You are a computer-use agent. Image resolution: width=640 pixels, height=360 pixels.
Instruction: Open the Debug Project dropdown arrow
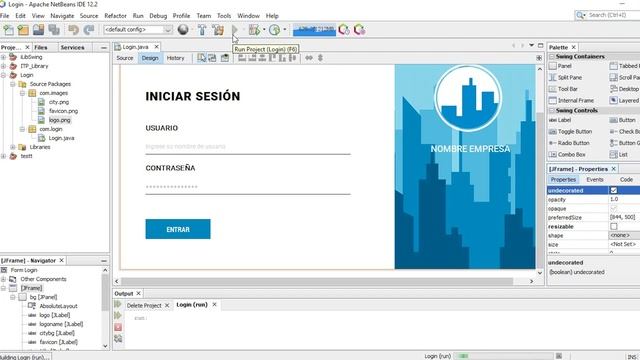264,29
